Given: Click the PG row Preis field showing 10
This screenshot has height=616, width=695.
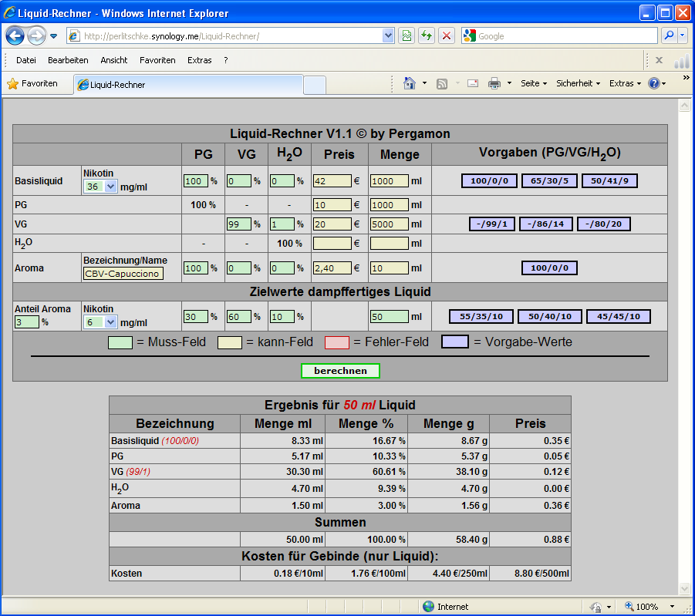Looking at the screenshot, I should coord(332,205).
